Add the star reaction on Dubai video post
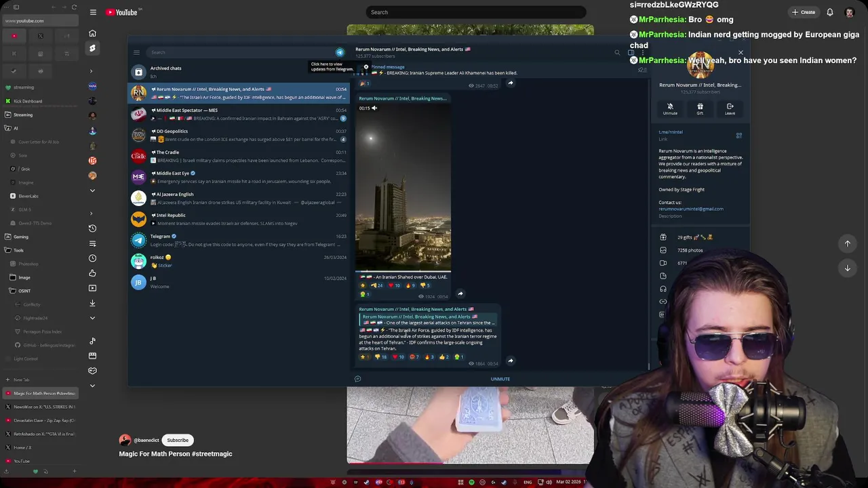This screenshot has width=868, height=488. [x=362, y=285]
